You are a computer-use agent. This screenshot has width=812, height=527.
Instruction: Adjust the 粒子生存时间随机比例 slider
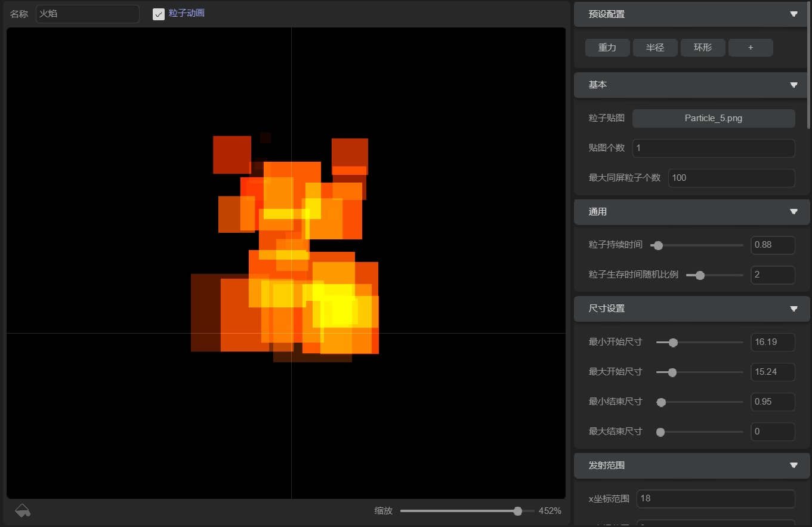(715, 275)
